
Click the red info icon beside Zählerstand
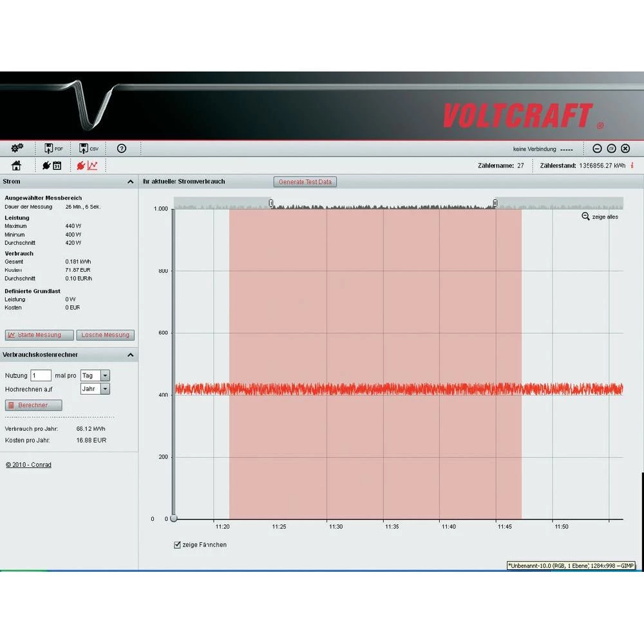click(x=632, y=166)
